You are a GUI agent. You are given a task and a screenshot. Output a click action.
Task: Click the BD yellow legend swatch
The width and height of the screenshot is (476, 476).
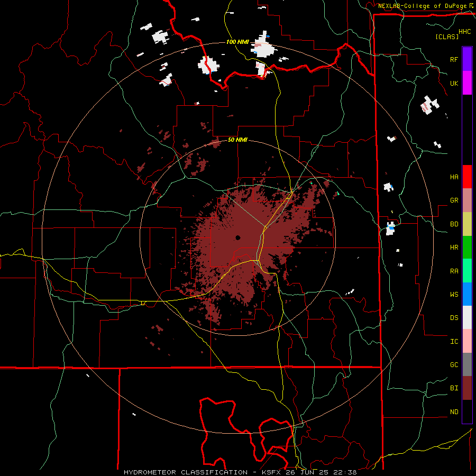(467, 224)
